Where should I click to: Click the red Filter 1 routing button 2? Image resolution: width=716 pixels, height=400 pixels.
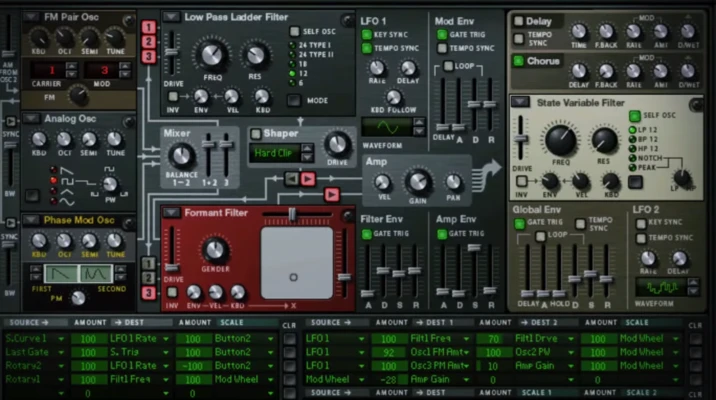pyautogui.click(x=148, y=42)
